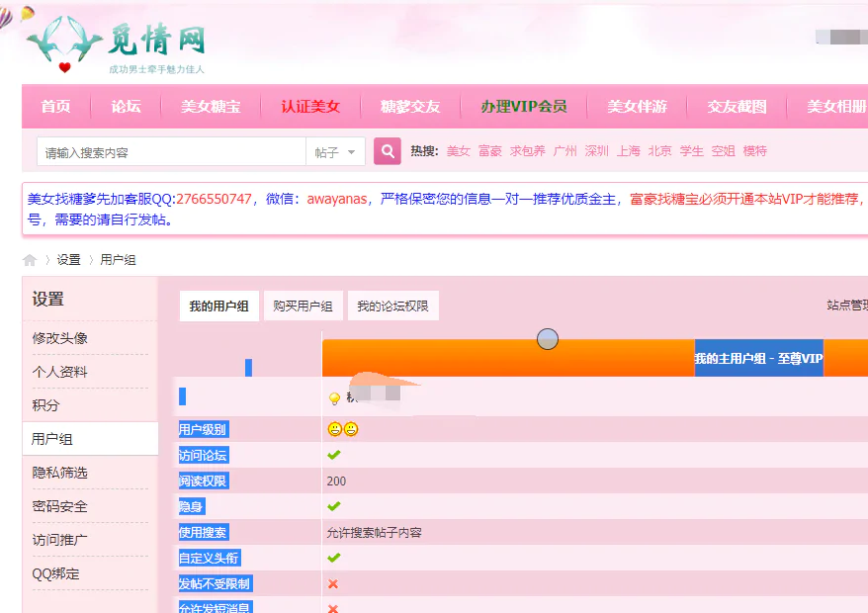Click the 用户级别 row label
Viewport: 868px width, 613px height.
coord(204,429)
